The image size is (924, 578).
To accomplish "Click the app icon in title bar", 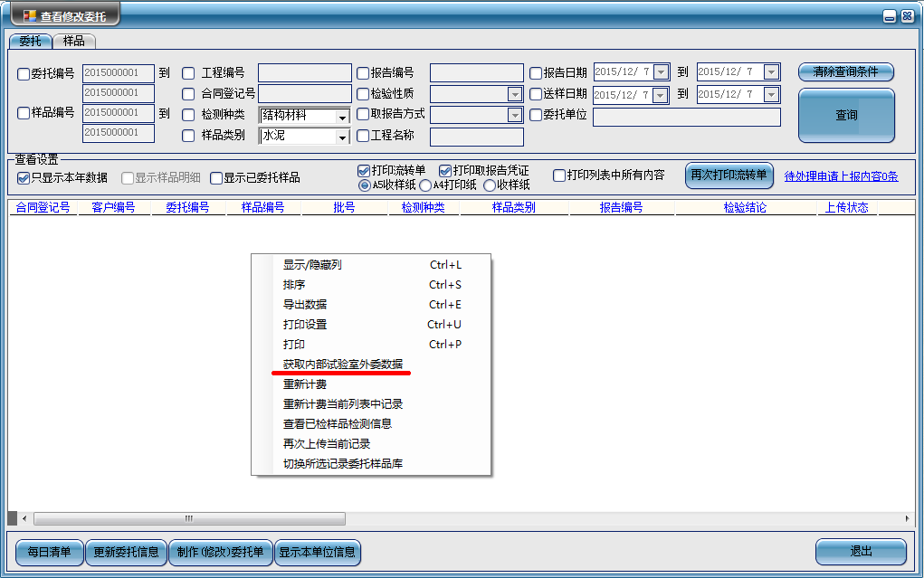I will pos(29,15).
